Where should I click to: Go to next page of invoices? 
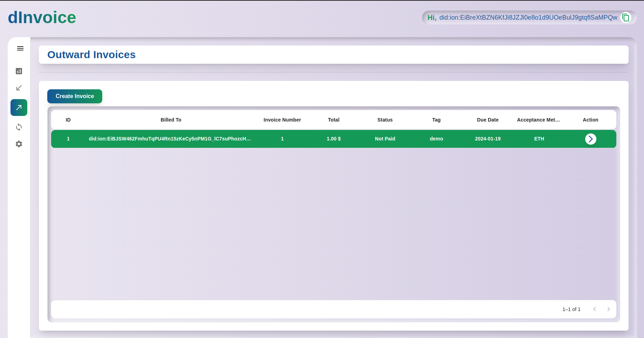click(609, 309)
